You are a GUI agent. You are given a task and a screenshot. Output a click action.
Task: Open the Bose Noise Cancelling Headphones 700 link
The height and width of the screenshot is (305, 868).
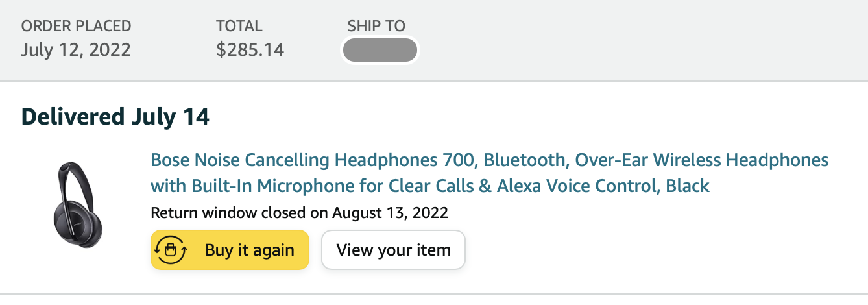pyautogui.click(x=490, y=173)
